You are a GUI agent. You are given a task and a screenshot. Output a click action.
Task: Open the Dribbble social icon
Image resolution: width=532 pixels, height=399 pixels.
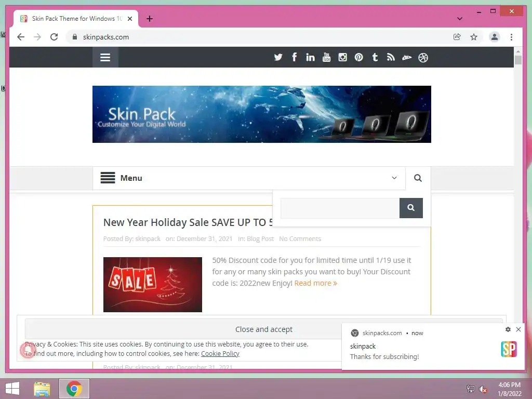pos(423,58)
